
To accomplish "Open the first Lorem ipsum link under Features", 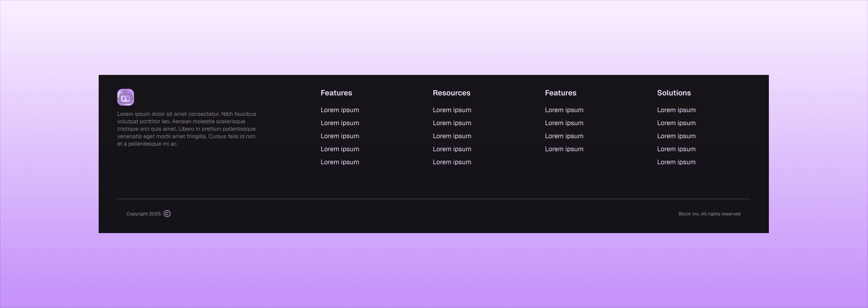I will point(340,110).
